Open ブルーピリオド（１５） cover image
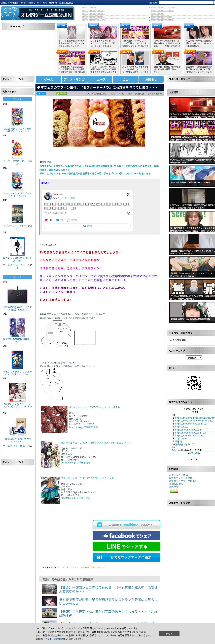The width and height of the screenshot is (215, 644). click(x=50, y=490)
